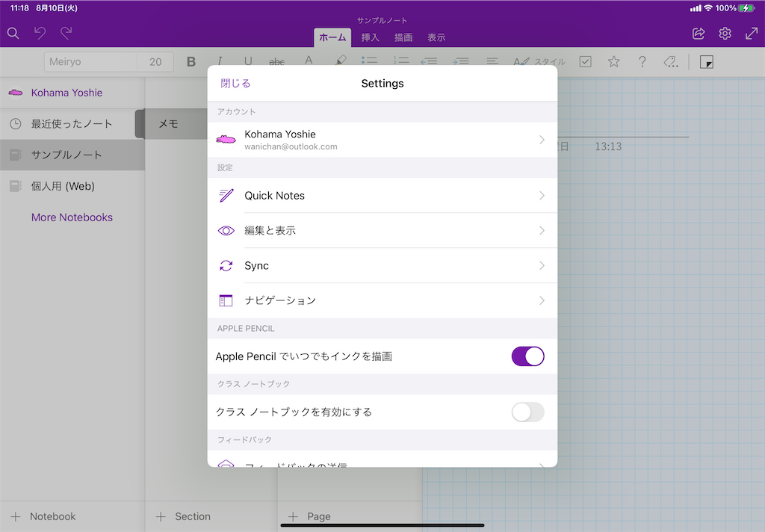Insert to-do checkbox tag
The image size is (765, 532).
tap(586, 61)
